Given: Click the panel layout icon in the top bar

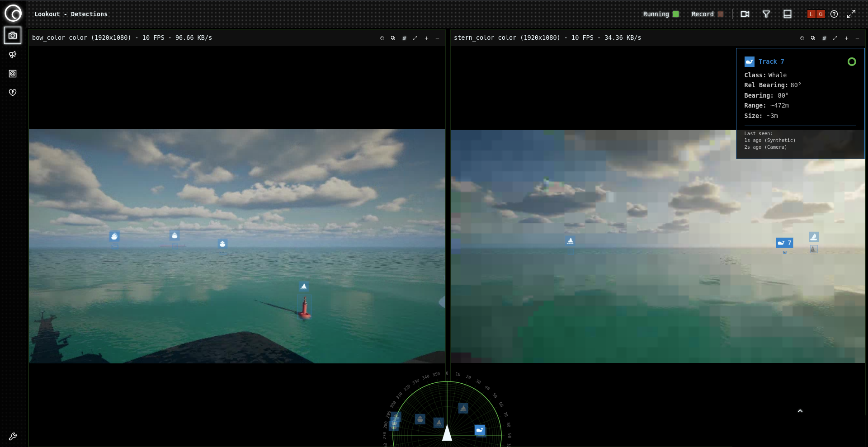Looking at the screenshot, I should click(787, 14).
